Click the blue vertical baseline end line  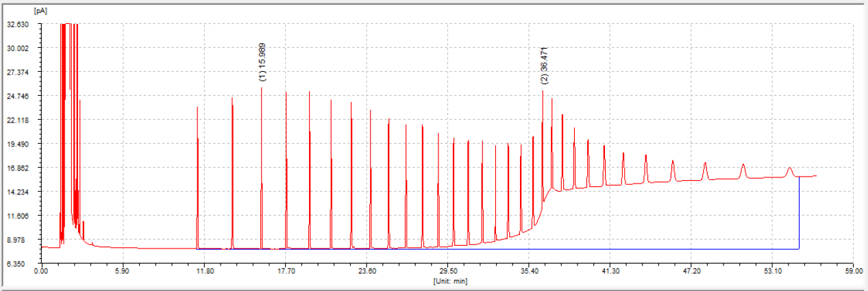(x=799, y=212)
